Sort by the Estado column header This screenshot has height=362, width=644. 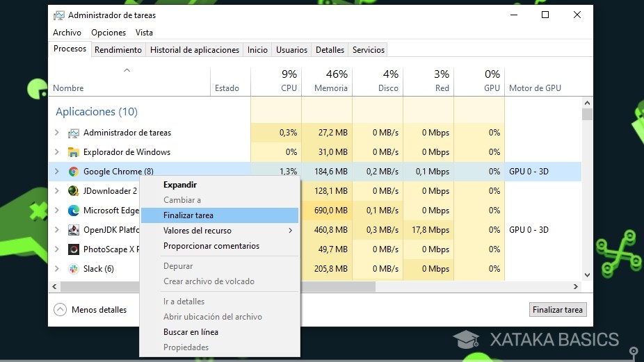coord(227,88)
